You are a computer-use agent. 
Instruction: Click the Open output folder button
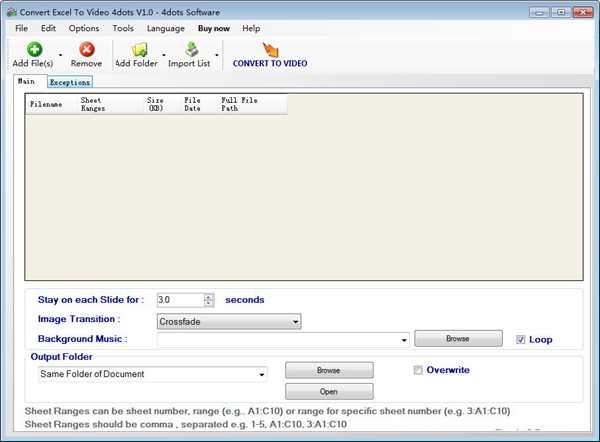click(x=329, y=391)
